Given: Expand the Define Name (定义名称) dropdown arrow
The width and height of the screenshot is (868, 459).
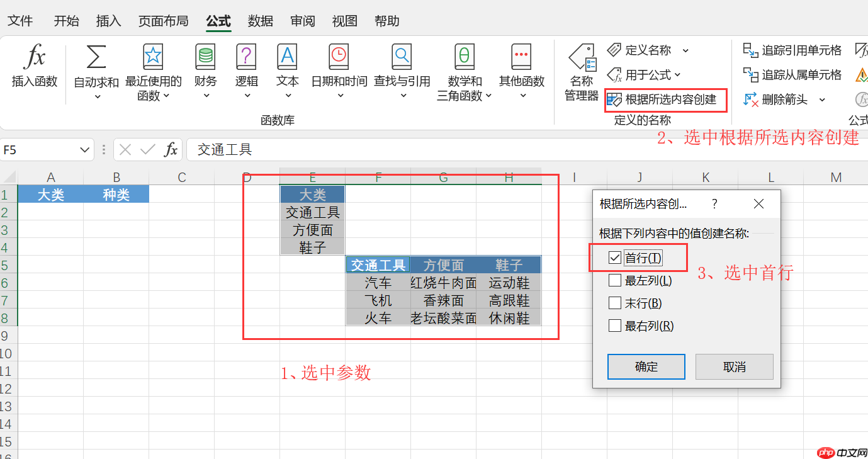Looking at the screenshot, I should click(685, 50).
